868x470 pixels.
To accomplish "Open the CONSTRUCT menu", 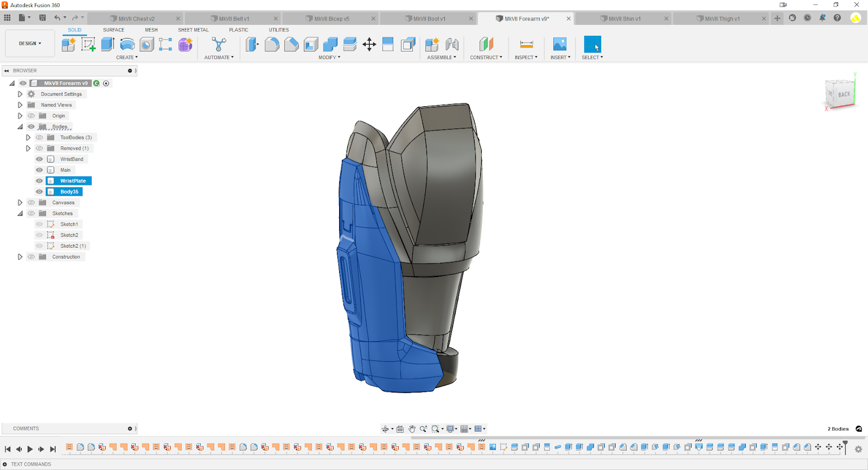I will point(486,57).
